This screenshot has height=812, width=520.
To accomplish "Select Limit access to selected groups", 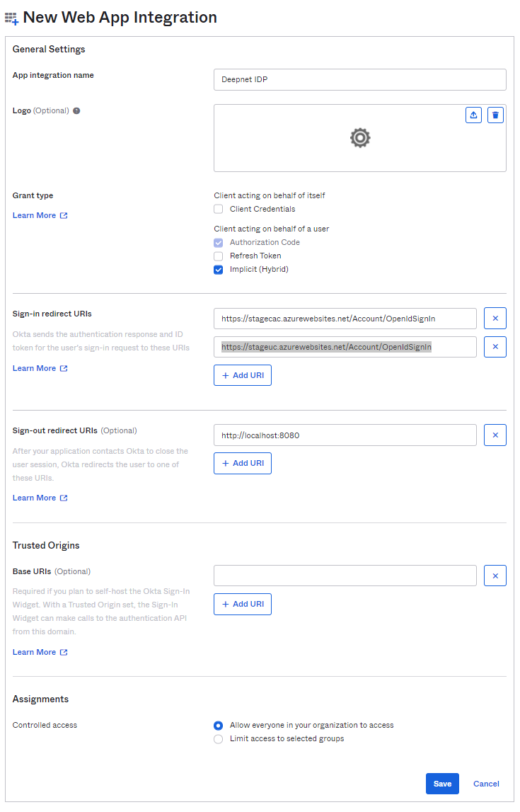I will tap(219, 738).
